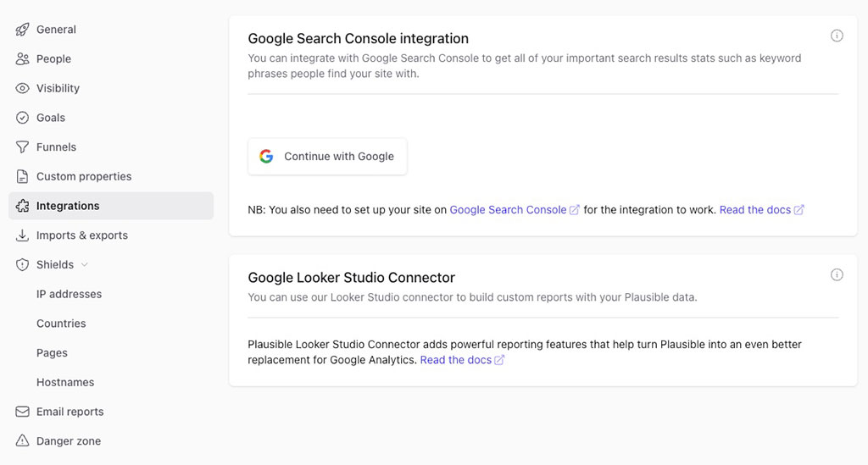Open Hostnames shield settings
This screenshot has height=465, width=868.
(65, 382)
